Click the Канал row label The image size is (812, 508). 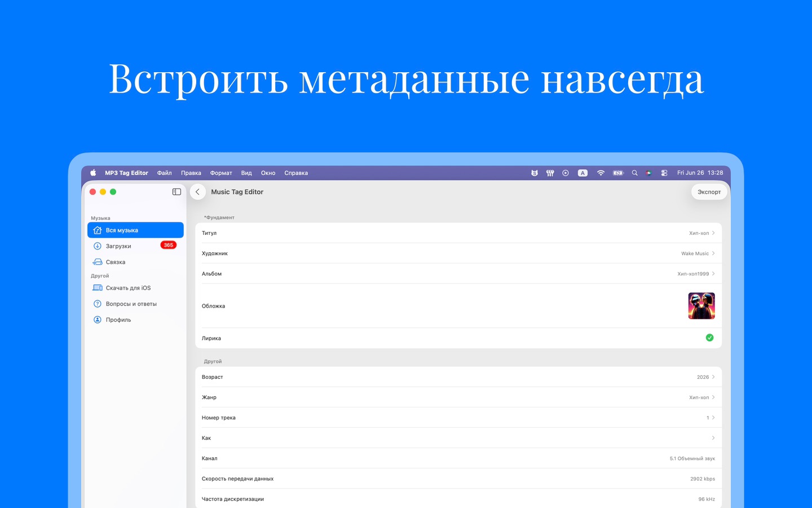click(x=209, y=458)
